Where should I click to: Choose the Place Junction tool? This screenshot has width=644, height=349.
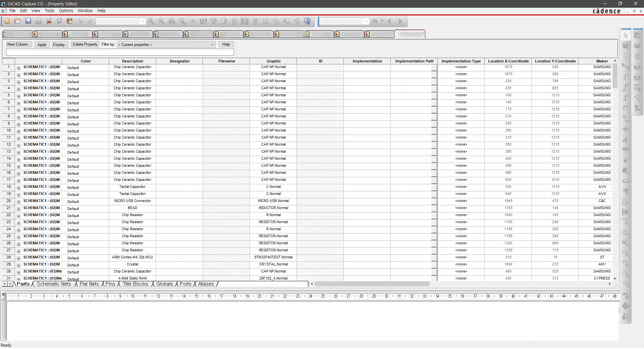point(626,129)
